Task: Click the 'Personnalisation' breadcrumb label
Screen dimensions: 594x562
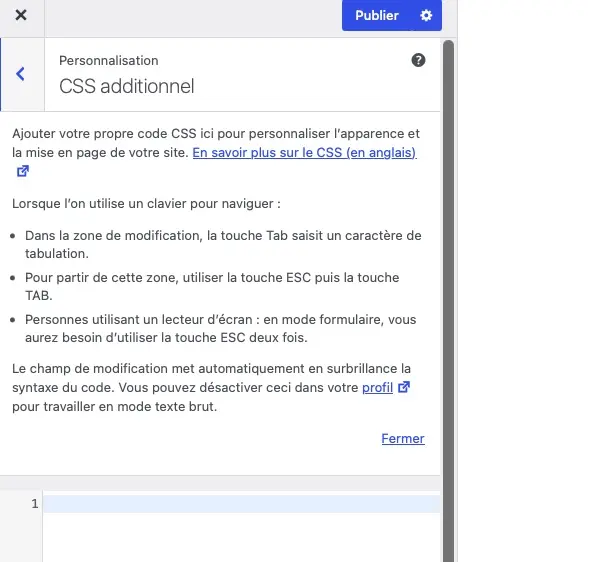Action: tap(109, 61)
